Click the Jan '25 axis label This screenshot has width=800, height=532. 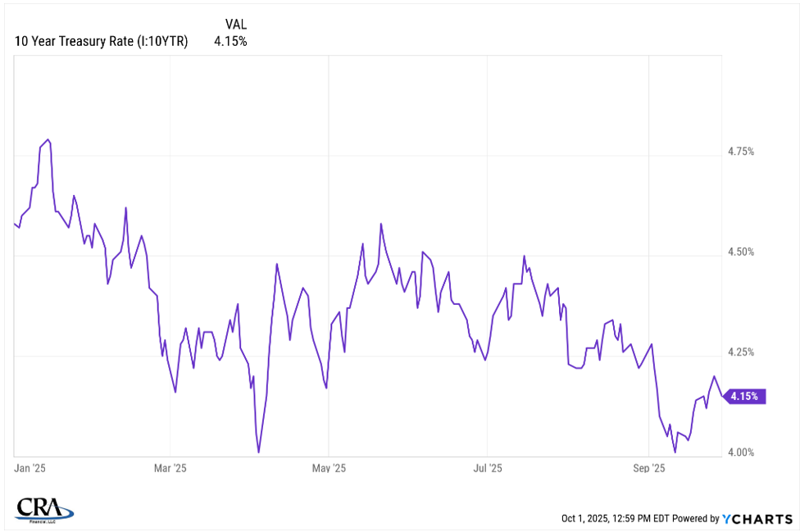point(30,468)
